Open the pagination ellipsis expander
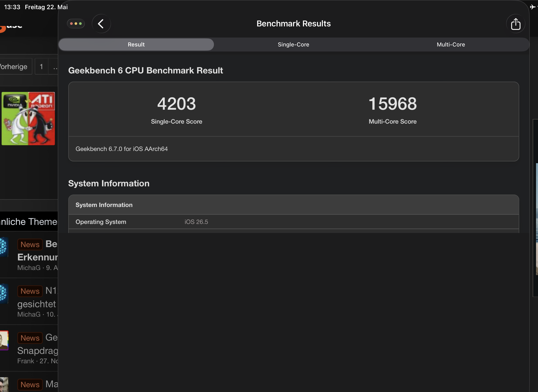 54,67
